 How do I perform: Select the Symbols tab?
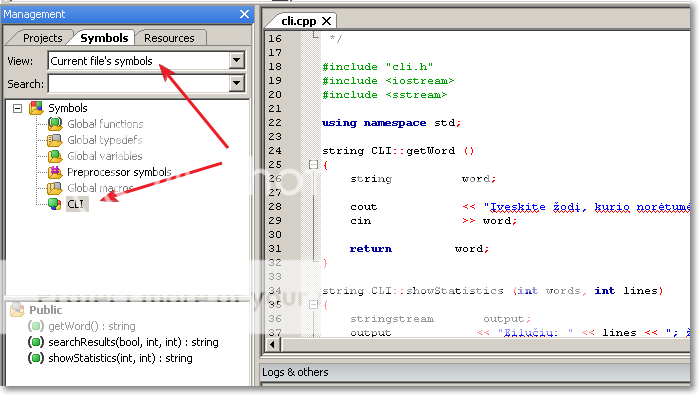pos(104,38)
